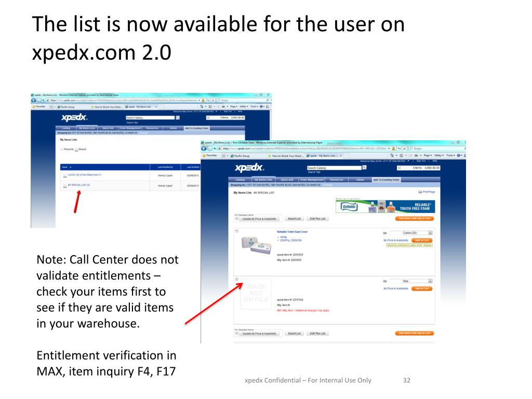Screen dimensions: 532x399
Task: Open My Items Lists tab in rear window
Action: (87, 128)
